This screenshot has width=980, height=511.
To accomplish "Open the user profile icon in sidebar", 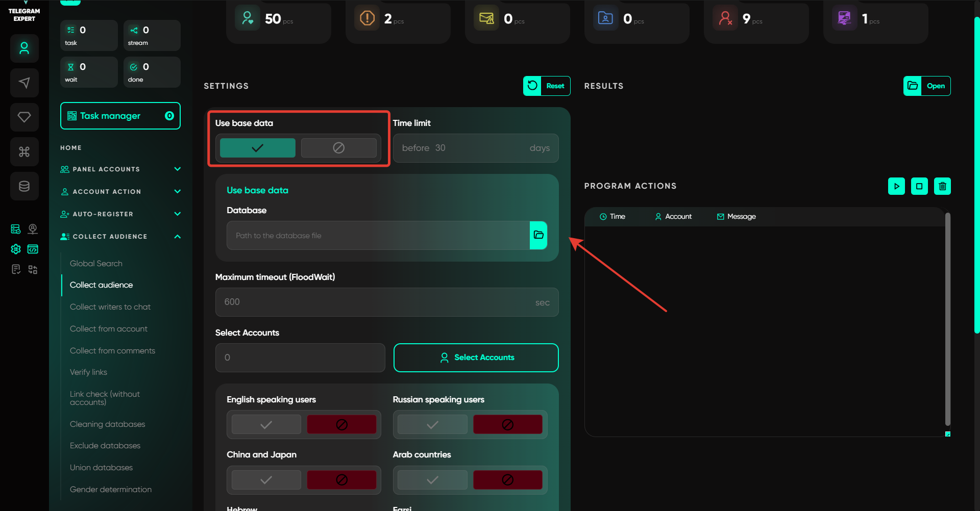I will coord(24,48).
